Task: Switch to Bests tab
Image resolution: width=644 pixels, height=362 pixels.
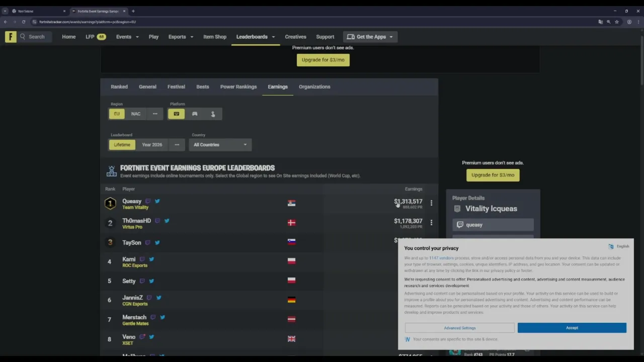Action: point(203,87)
